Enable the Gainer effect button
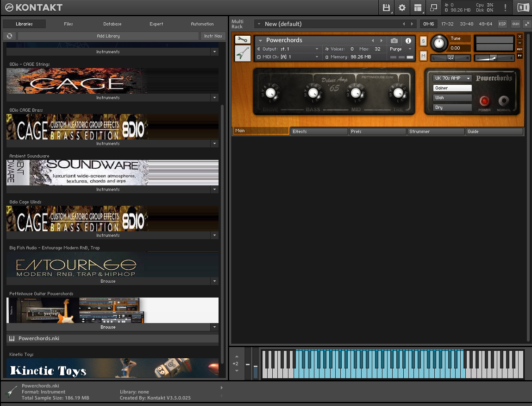 pyautogui.click(x=452, y=88)
